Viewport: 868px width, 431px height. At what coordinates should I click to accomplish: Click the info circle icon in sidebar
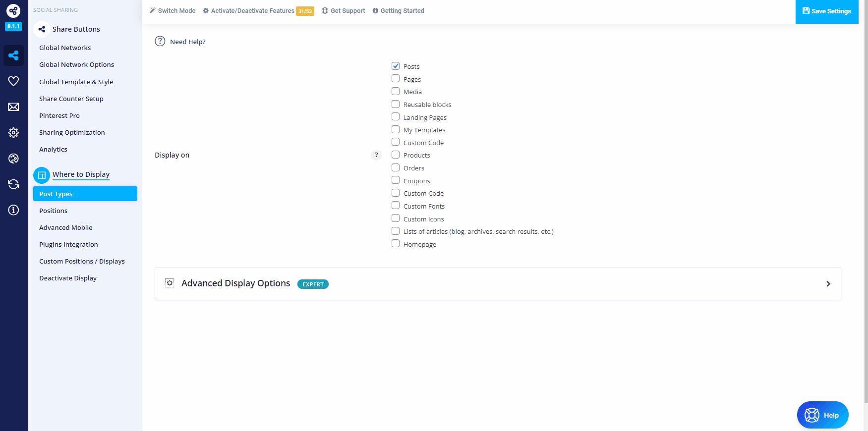13,210
